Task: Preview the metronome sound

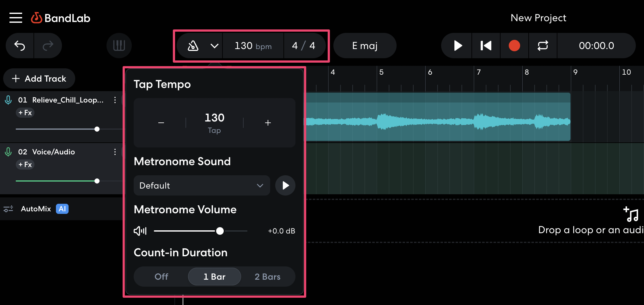Action: [x=285, y=185]
